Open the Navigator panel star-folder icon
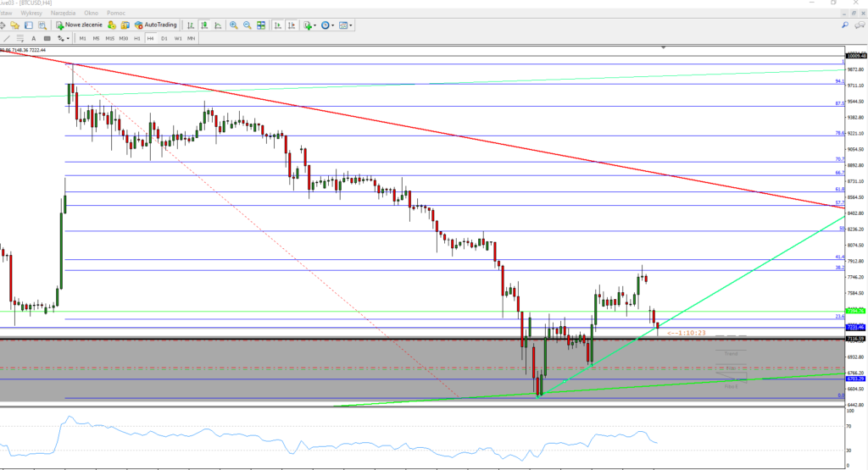 15,25
